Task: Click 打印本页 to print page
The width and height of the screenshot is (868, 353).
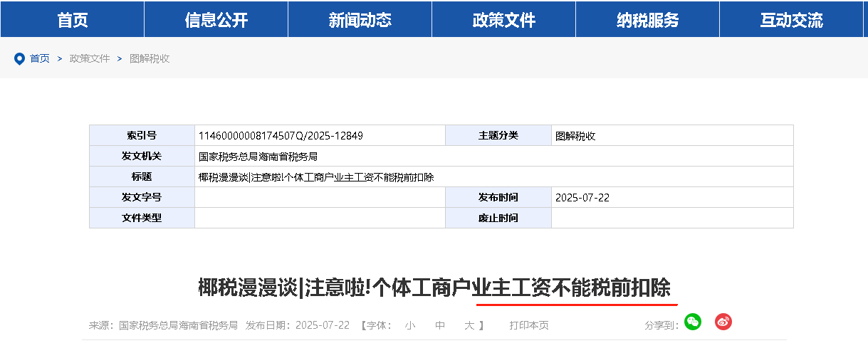Action: [528, 325]
